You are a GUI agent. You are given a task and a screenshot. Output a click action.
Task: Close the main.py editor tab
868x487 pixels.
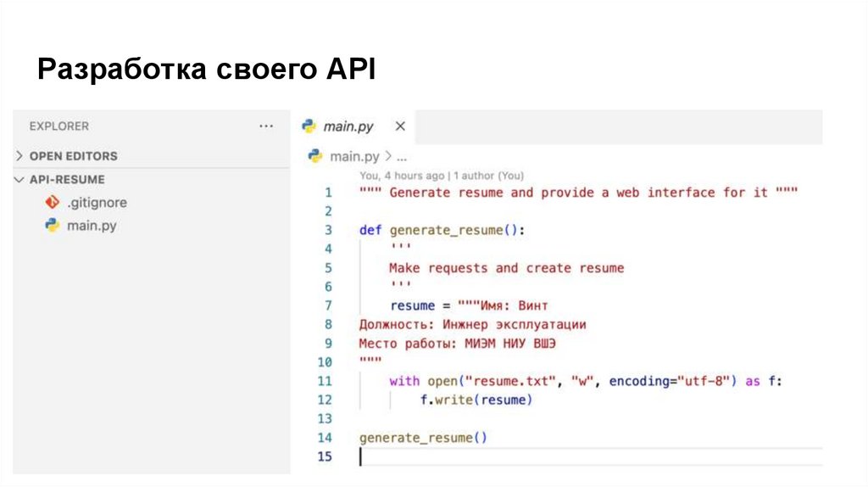400,126
